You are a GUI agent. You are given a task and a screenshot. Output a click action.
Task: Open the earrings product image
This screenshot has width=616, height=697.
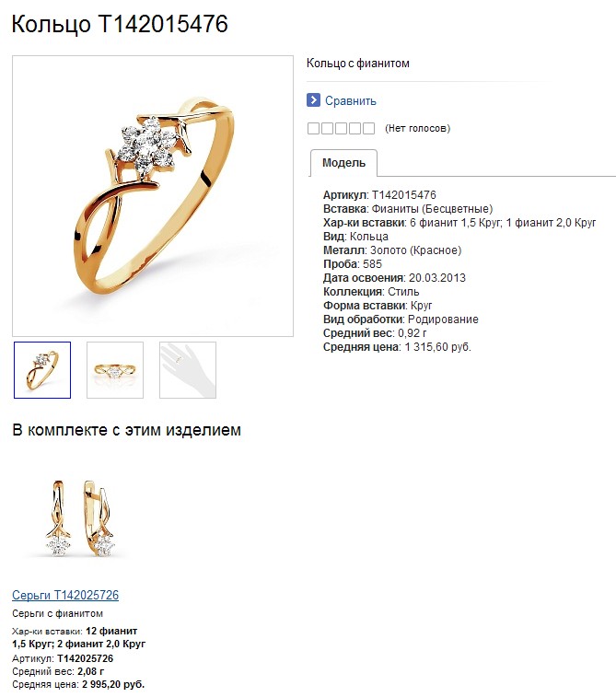tap(79, 518)
